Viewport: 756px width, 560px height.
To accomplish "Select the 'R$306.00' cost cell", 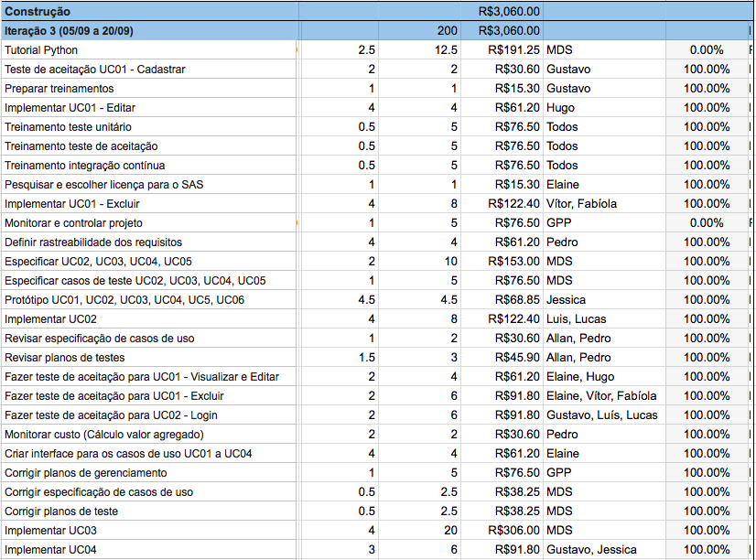I will (x=502, y=531).
